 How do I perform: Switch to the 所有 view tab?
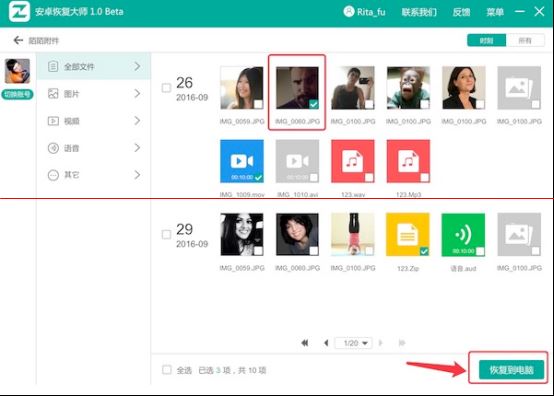[x=525, y=41]
